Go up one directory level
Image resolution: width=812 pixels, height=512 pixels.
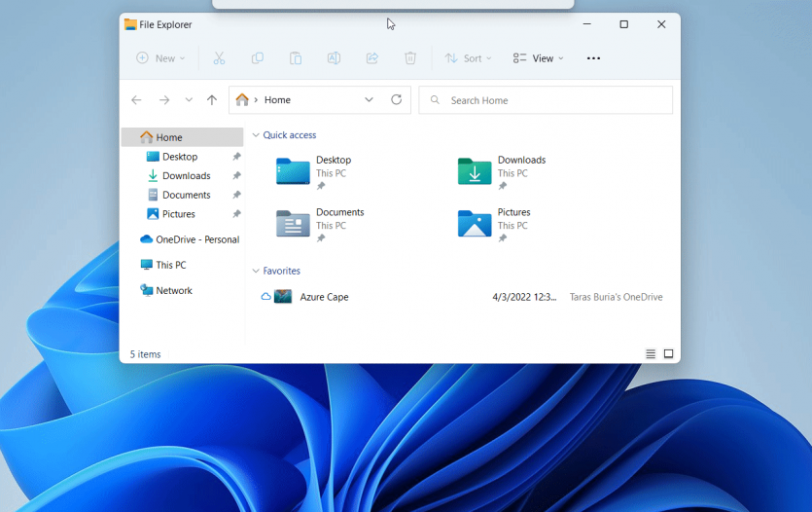(x=212, y=99)
